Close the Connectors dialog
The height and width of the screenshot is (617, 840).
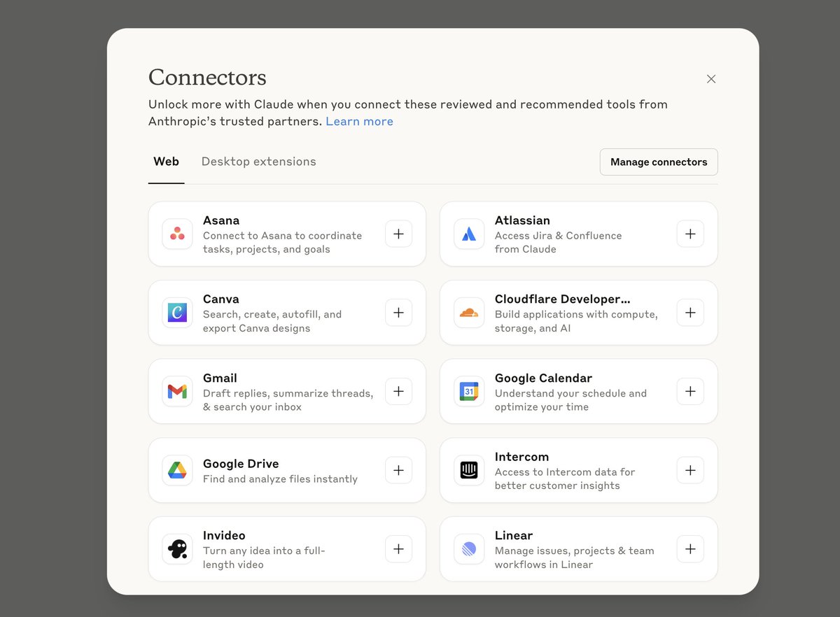coord(711,79)
